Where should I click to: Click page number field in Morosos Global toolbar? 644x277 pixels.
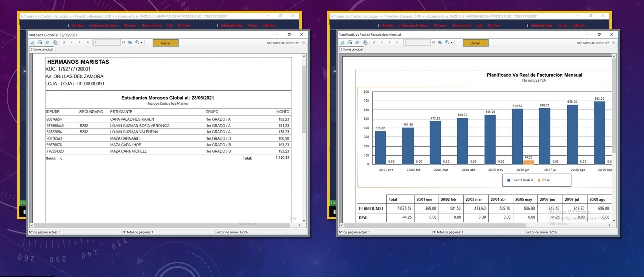[106, 43]
